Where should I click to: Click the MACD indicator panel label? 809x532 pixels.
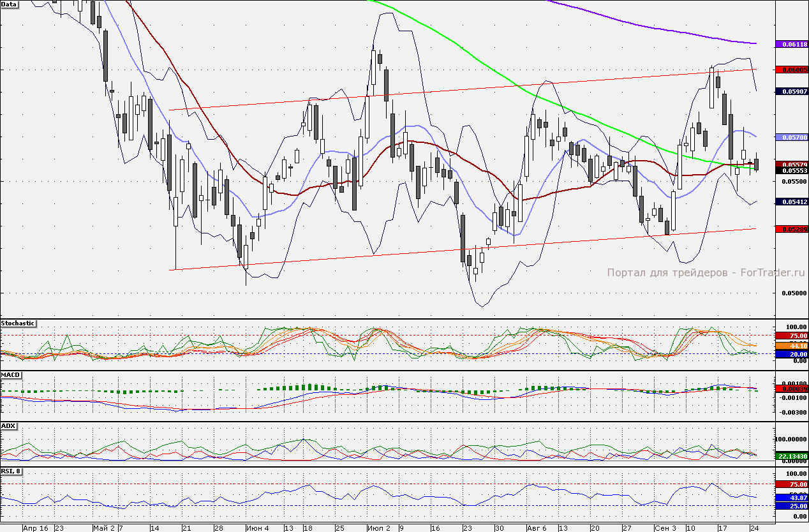pyautogui.click(x=10, y=374)
